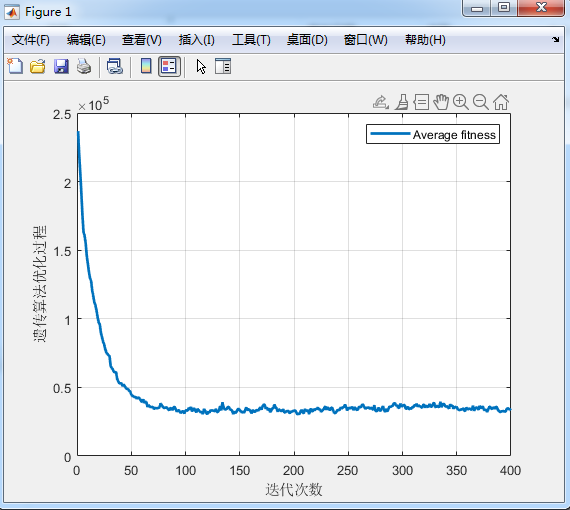Viewport: 570px width, 510px height.
Task: Open file with the folder icon
Action: pos(38,67)
